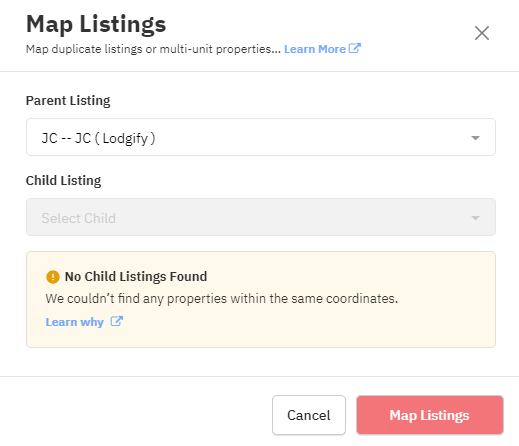The image size is (519, 446).
Task: Click the No Child Listings Found title
Action: point(136,276)
